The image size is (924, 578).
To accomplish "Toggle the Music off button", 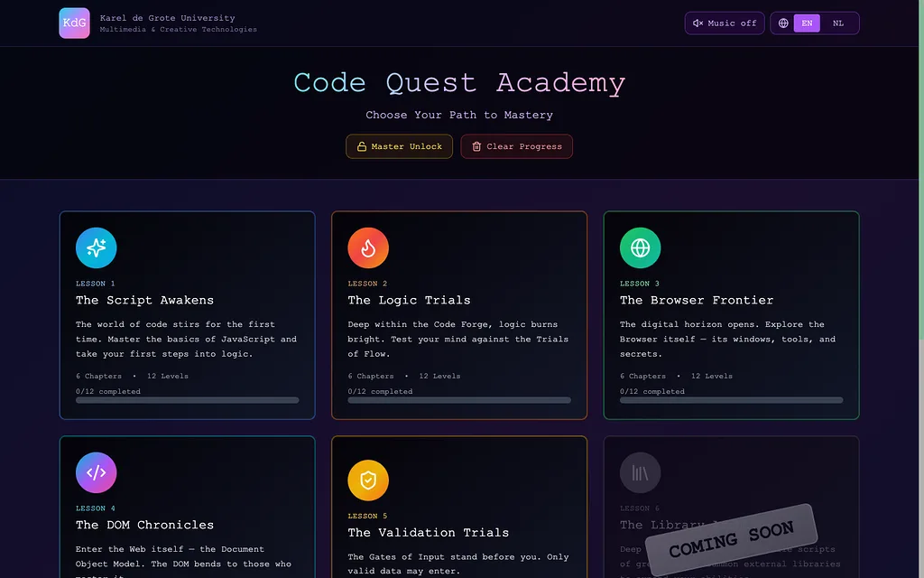I will tap(725, 23).
